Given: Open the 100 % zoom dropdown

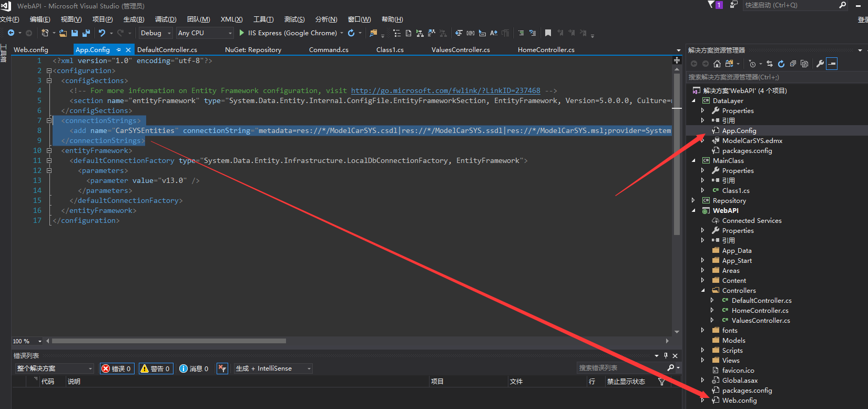Looking at the screenshot, I should click(27, 341).
